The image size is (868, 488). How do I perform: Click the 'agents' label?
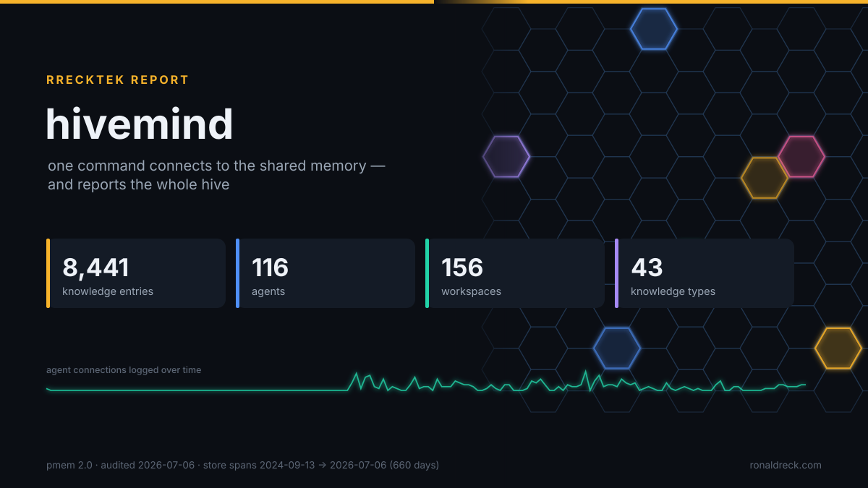(268, 291)
